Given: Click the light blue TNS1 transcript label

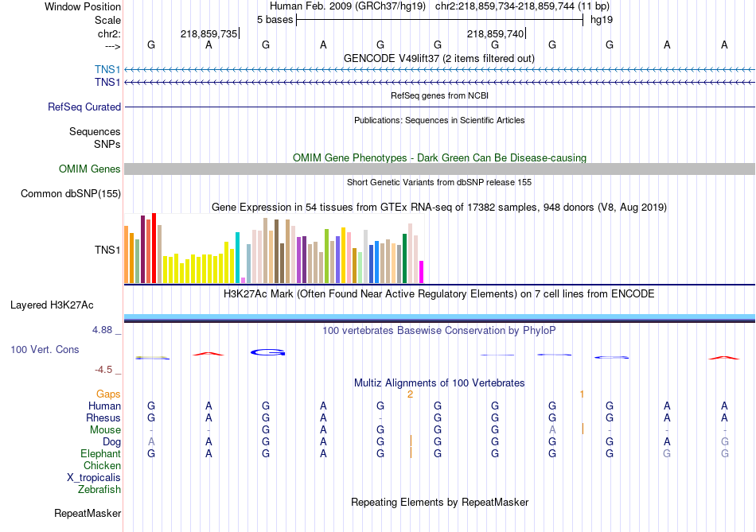Looking at the screenshot, I should pos(107,69).
